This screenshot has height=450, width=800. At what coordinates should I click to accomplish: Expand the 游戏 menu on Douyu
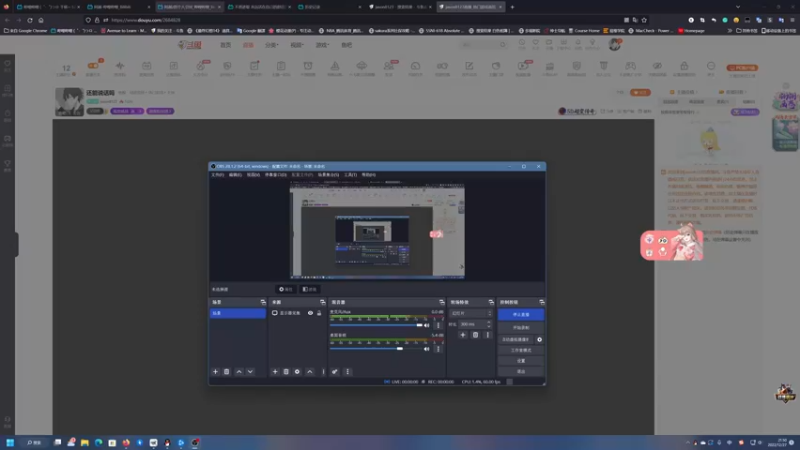322,45
